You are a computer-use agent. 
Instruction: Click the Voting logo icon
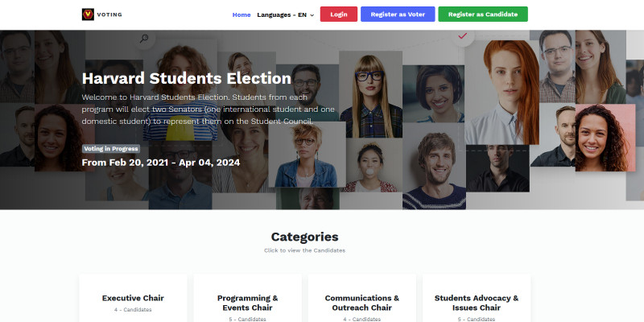pyautogui.click(x=88, y=14)
